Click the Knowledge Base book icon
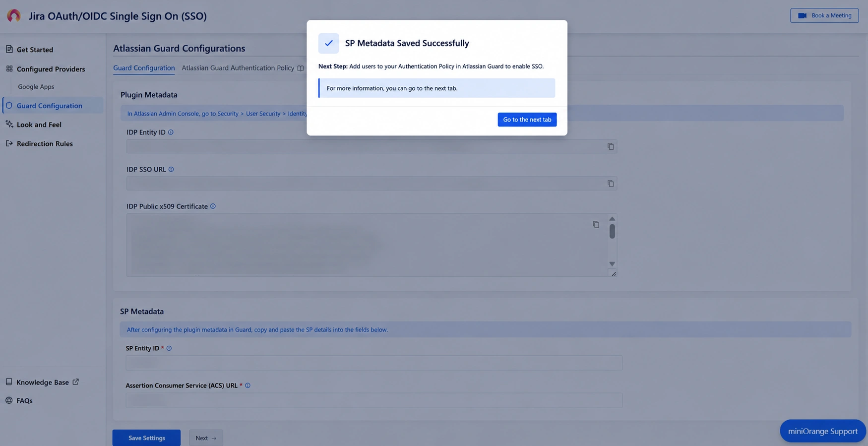The width and height of the screenshot is (868, 446). [x=9, y=382]
